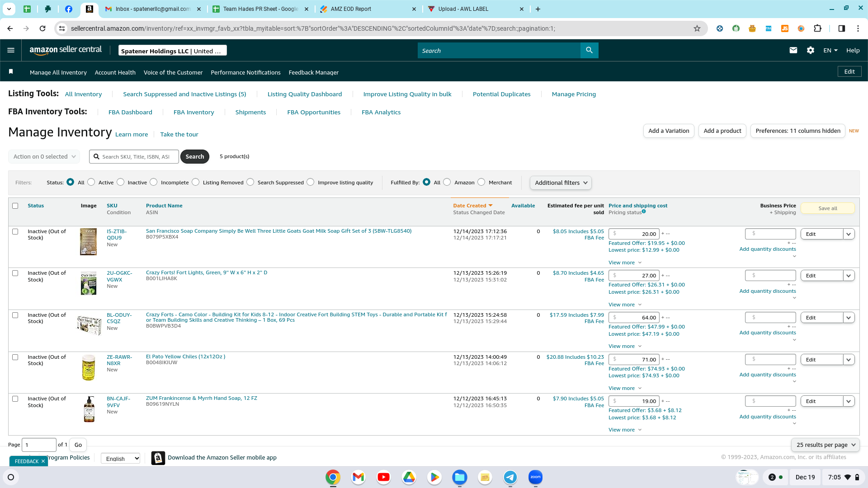This screenshot has width=868, height=488.
Task: Open a new browser tab
Action: (538, 9)
